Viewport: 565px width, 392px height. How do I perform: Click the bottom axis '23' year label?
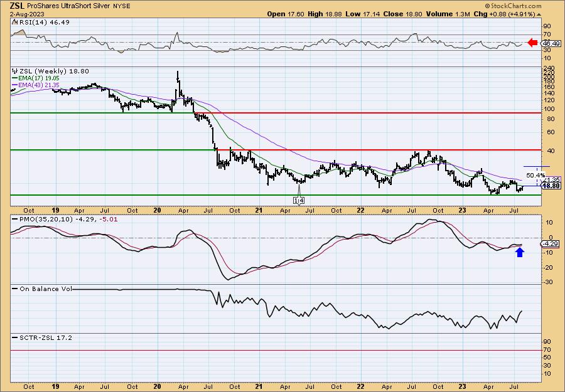(462, 386)
